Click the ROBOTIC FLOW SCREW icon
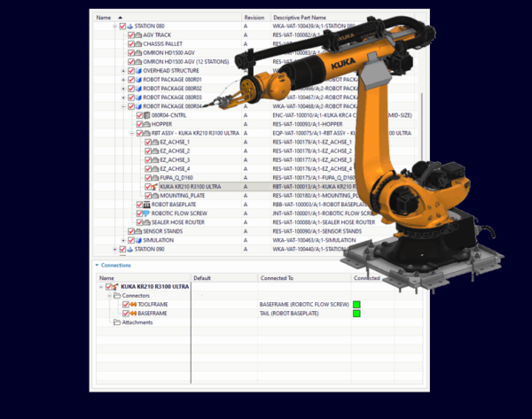This screenshot has height=419, width=532. (146, 213)
